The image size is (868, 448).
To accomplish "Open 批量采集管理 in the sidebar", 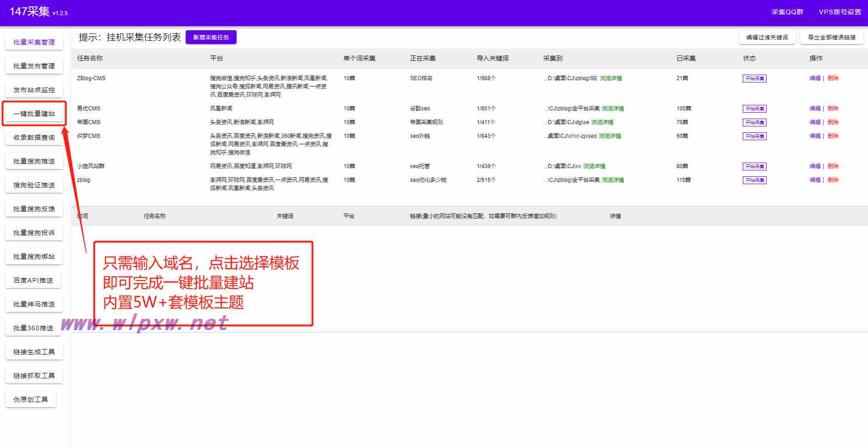I will [x=34, y=42].
